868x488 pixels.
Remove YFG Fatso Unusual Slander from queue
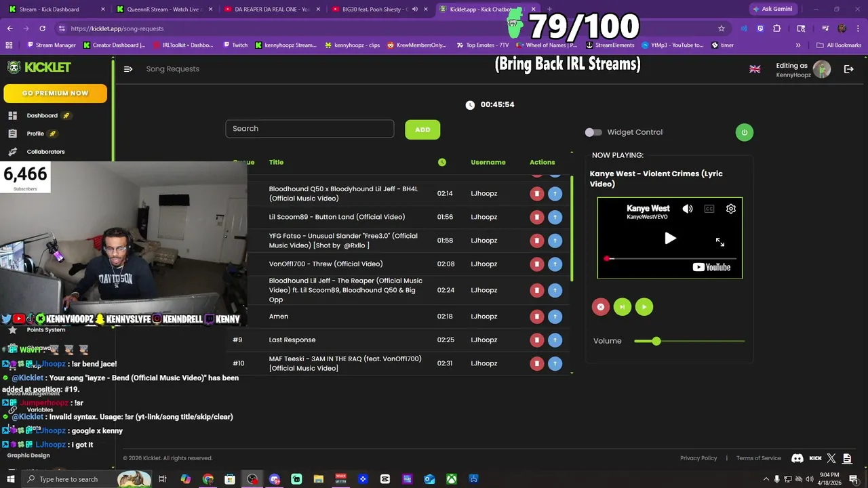536,241
